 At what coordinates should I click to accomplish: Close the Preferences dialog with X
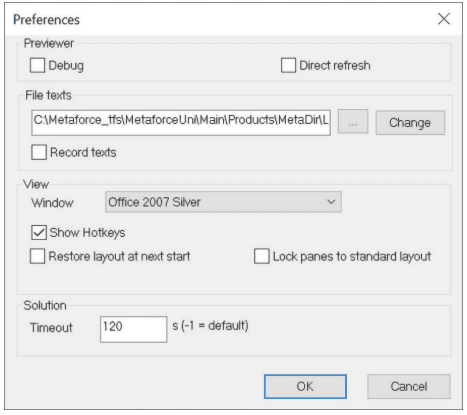pyautogui.click(x=444, y=19)
